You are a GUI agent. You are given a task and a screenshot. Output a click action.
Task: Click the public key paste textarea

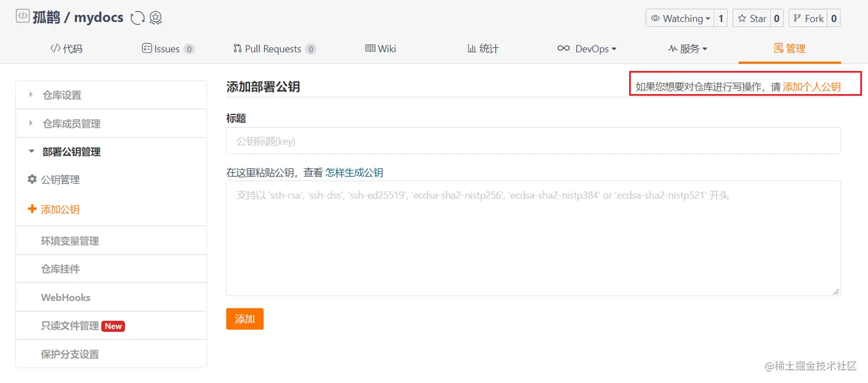point(533,238)
